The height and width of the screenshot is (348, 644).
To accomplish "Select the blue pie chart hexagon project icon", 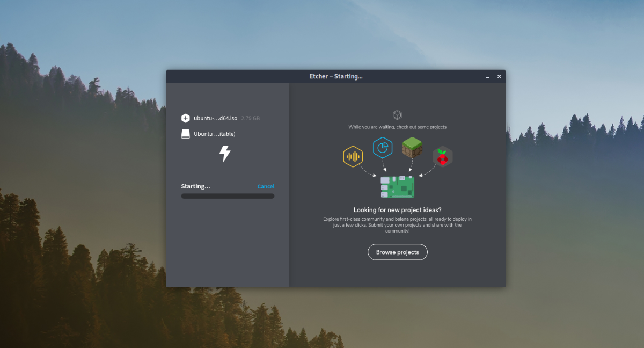I will point(383,148).
